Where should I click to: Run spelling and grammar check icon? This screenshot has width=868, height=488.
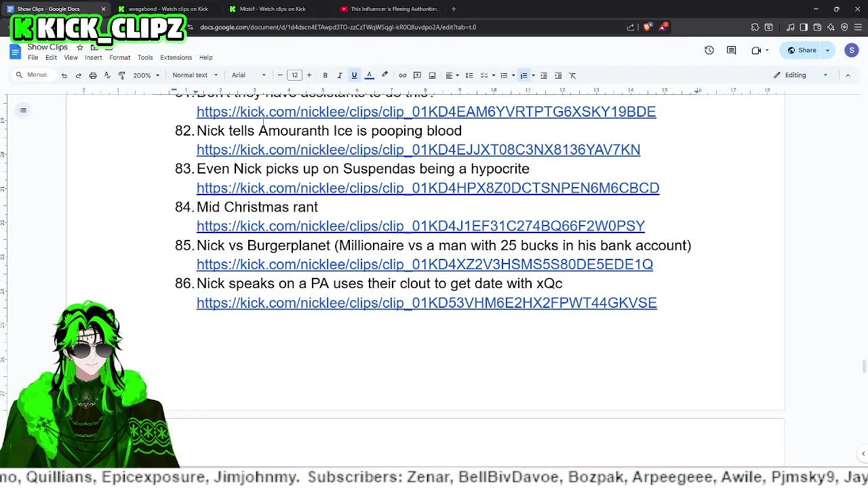coord(107,75)
